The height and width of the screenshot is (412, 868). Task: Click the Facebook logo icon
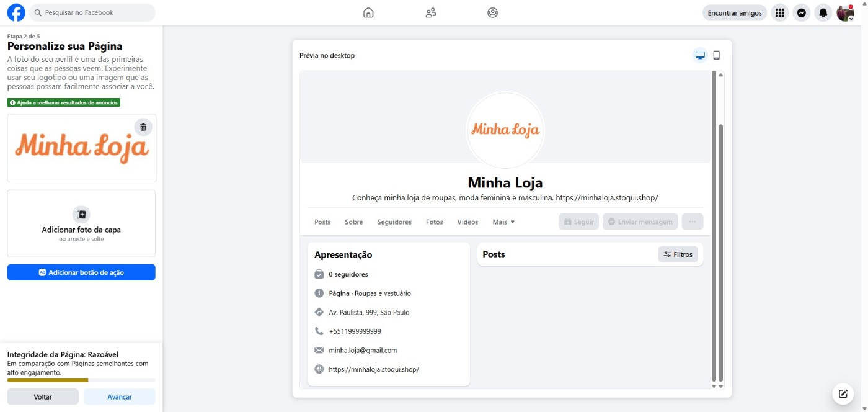[x=16, y=12]
